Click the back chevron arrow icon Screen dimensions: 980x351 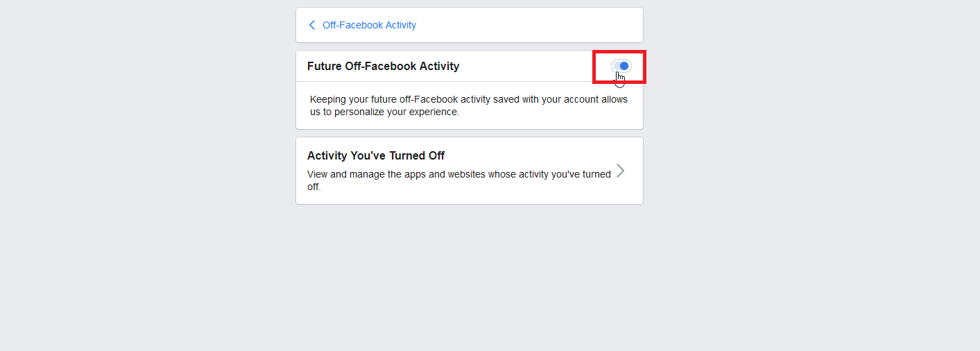click(x=312, y=25)
